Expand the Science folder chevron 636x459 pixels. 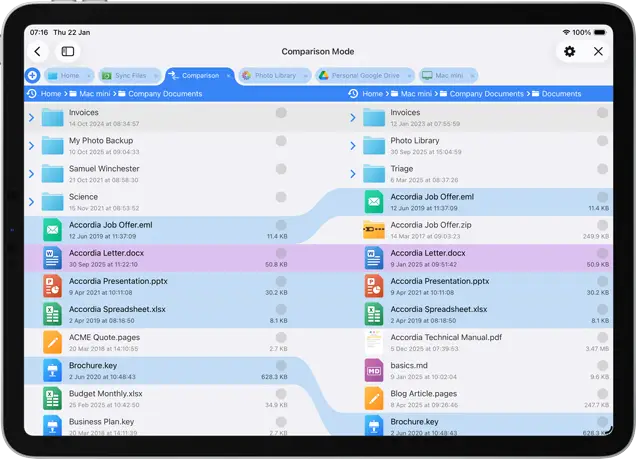coord(31,202)
